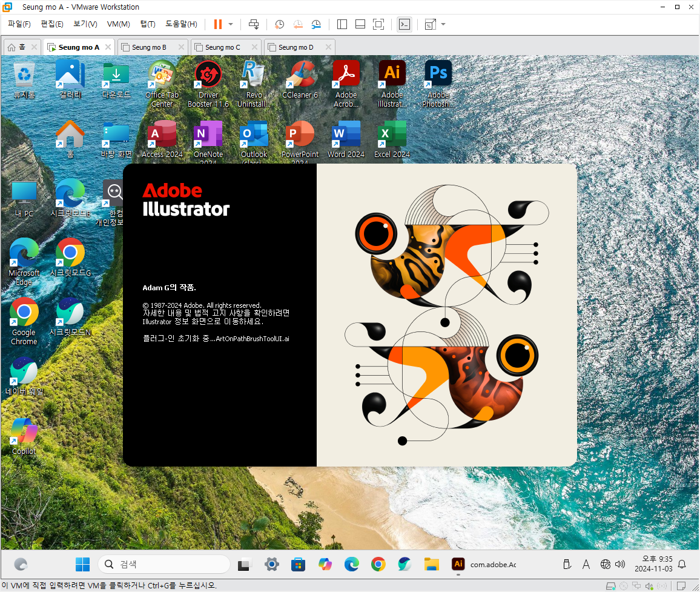The width and height of the screenshot is (700, 592).
Task: Expand the power options dropdown arrow
Action: pyautogui.click(x=231, y=24)
